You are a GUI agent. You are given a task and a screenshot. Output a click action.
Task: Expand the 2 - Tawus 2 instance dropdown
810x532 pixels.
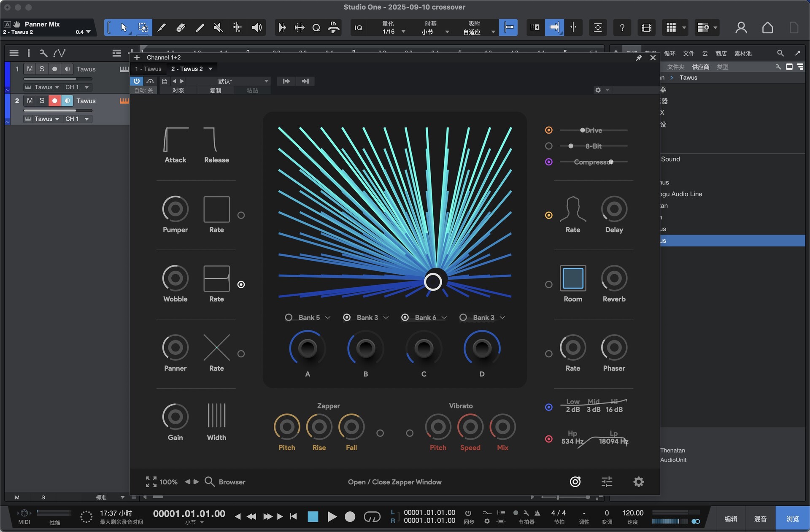click(x=210, y=69)
